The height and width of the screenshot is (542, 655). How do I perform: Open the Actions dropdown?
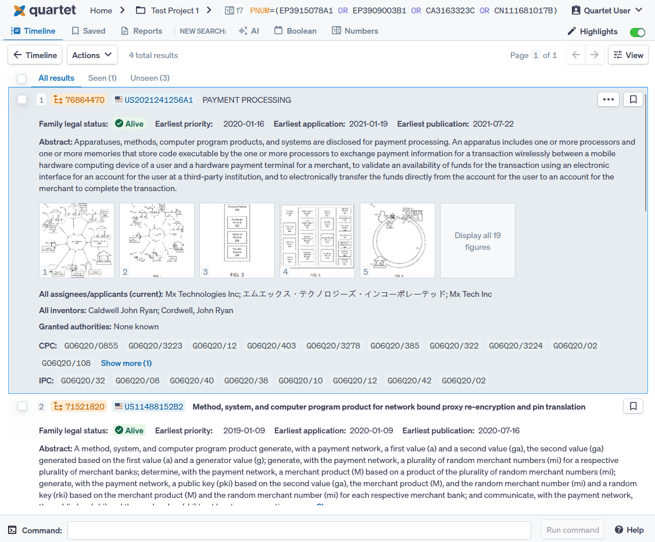pyautogui.click(x=92, y=55)
